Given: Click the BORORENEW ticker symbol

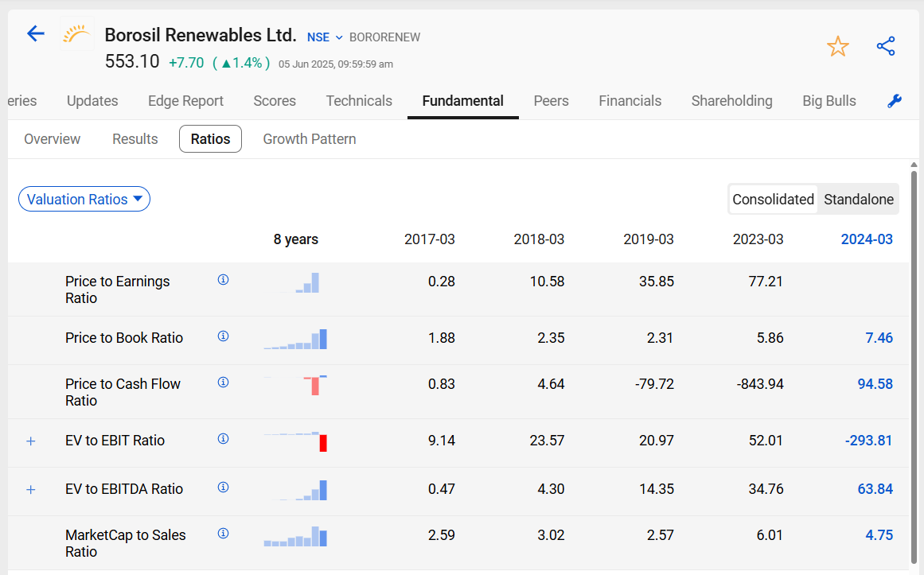Looking at the screenshot, I should (385, 37).
